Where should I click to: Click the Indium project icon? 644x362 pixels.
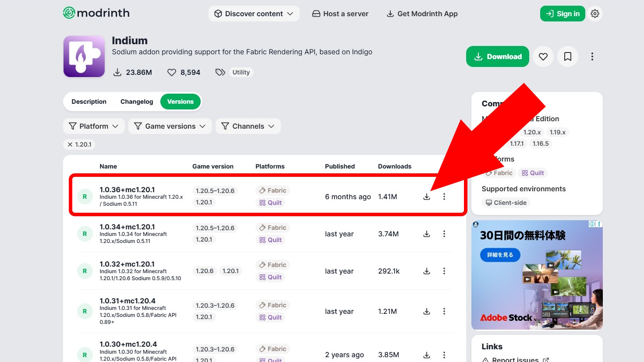coord(84,56)
